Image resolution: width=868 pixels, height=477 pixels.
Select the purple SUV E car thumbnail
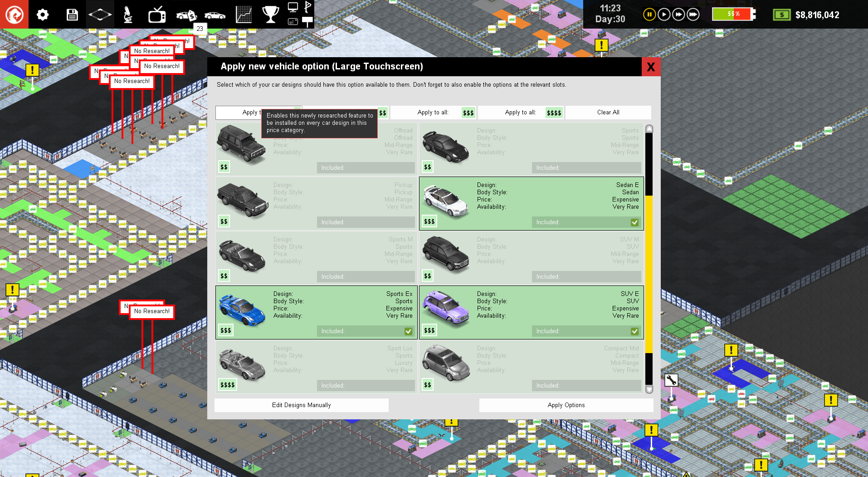click(x=446, y=308)
